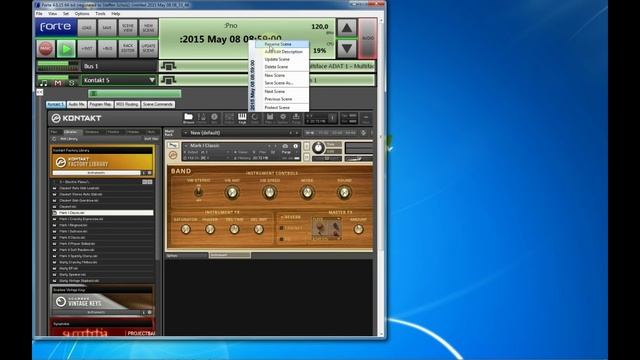Viewport: 640px width, 360px height.
Task: Click the up arrow scene button
Action: coord(347,28)
